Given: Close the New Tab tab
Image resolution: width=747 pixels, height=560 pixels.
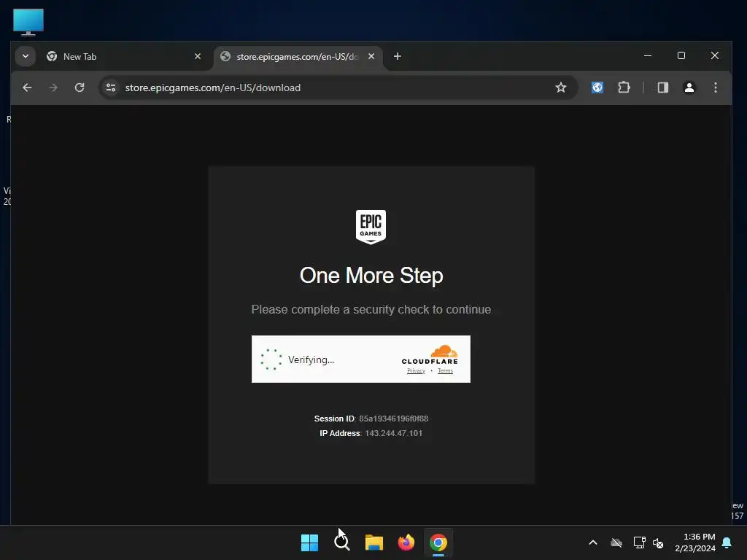Looking at the screenshot, I should [198, 57].
